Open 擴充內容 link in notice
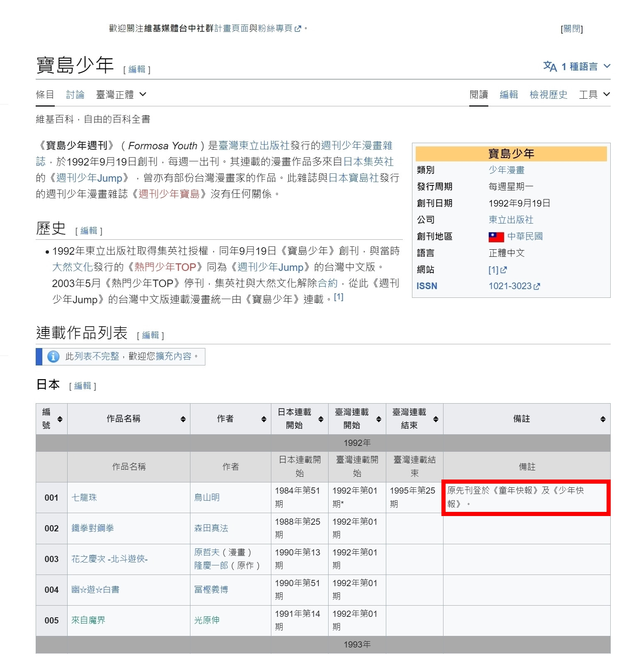 pyautogui.click(x=174, y=356)
